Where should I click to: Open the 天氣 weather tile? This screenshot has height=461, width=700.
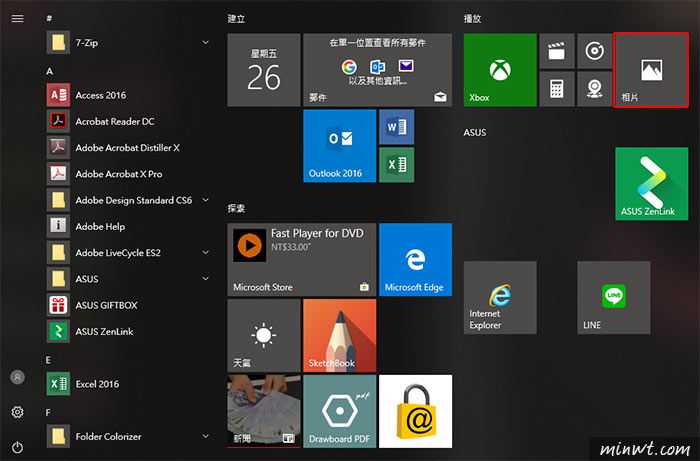tap(264, 336)
